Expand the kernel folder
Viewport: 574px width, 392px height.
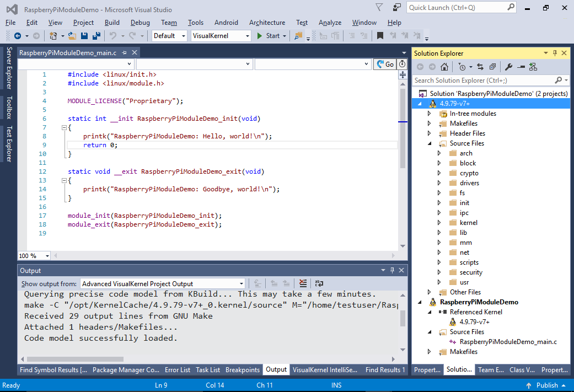pyautogui.click(x=439, y=223)
